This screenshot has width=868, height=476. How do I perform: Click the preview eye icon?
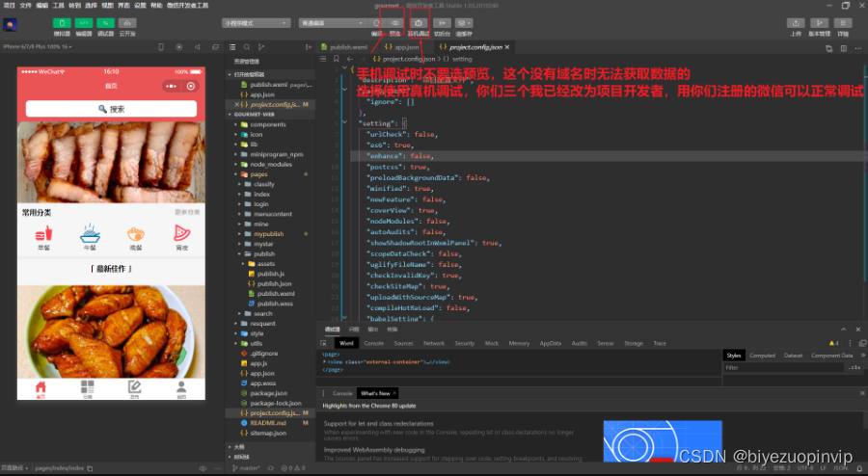(395, 23)
